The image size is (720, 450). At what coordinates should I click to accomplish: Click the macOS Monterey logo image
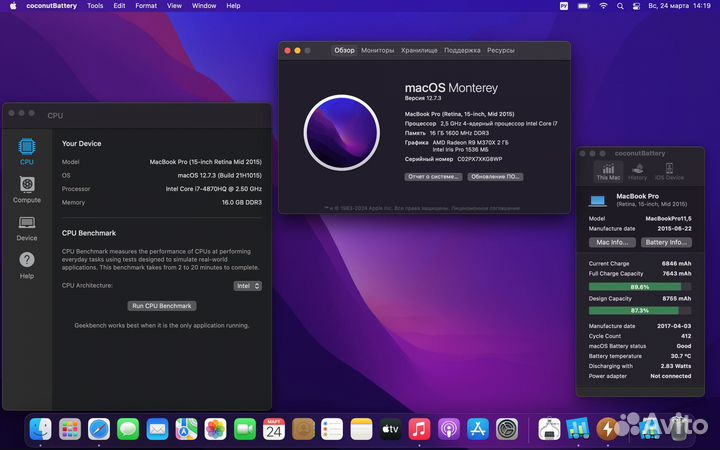[342, 133]
